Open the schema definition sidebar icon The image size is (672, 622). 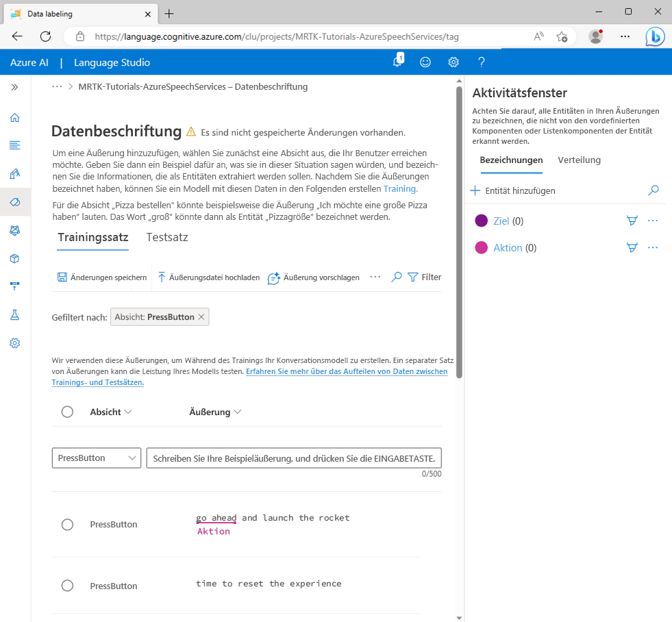[14, 145]
